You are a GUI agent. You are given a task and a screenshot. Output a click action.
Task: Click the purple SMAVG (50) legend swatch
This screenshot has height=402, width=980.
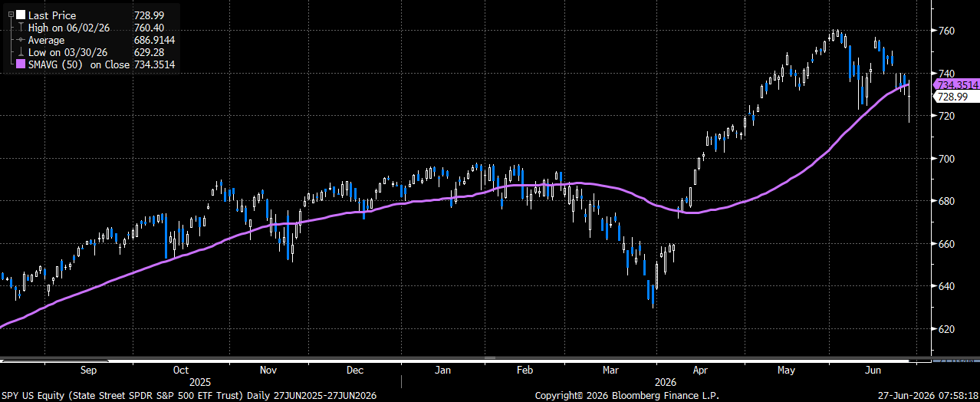pos(21,64)
